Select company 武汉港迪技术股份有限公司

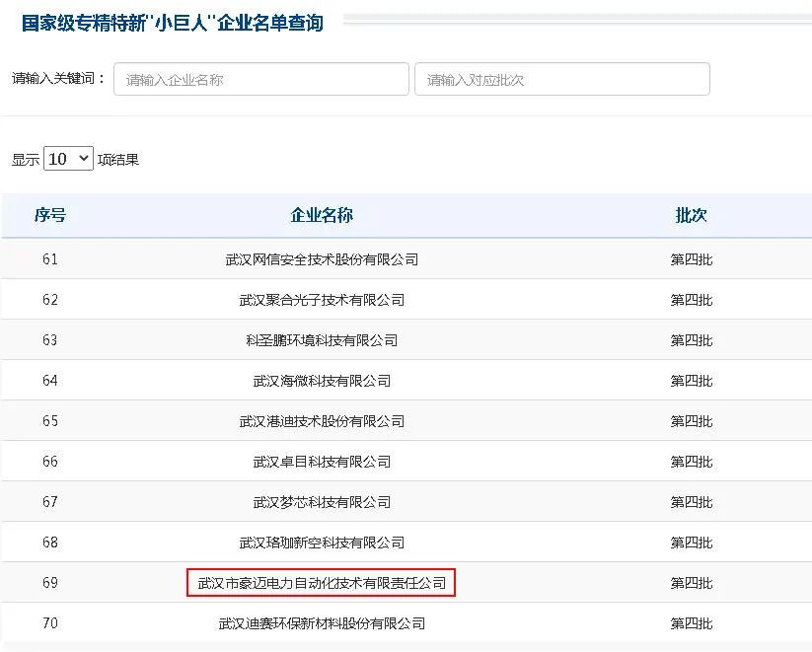(322, 421)
